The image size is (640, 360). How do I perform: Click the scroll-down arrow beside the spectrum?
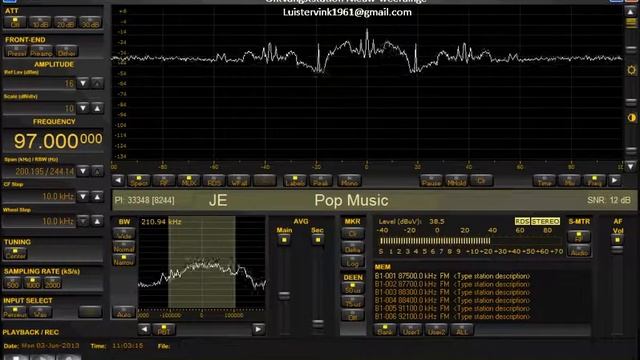coord(631,166)
